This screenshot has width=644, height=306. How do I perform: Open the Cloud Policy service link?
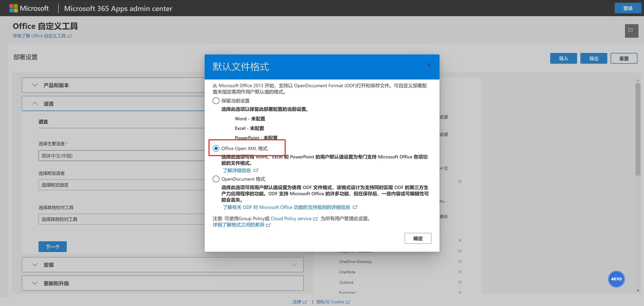tap(291, 219)
